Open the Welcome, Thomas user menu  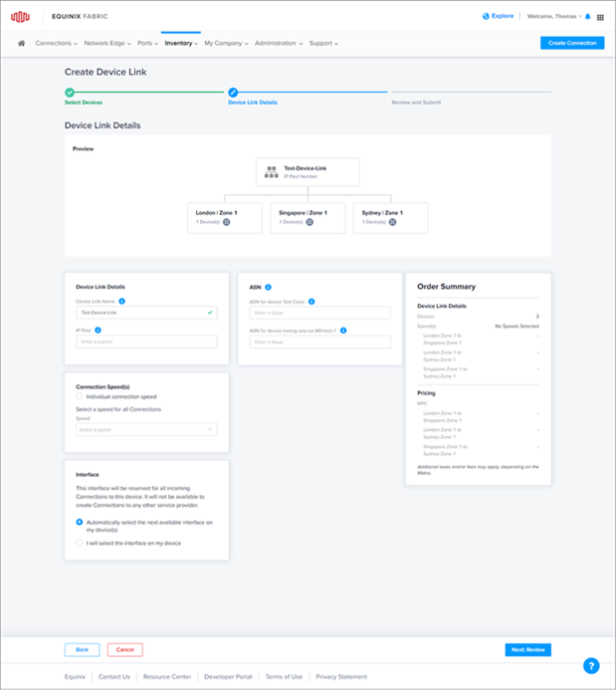[x=554, y=16]
